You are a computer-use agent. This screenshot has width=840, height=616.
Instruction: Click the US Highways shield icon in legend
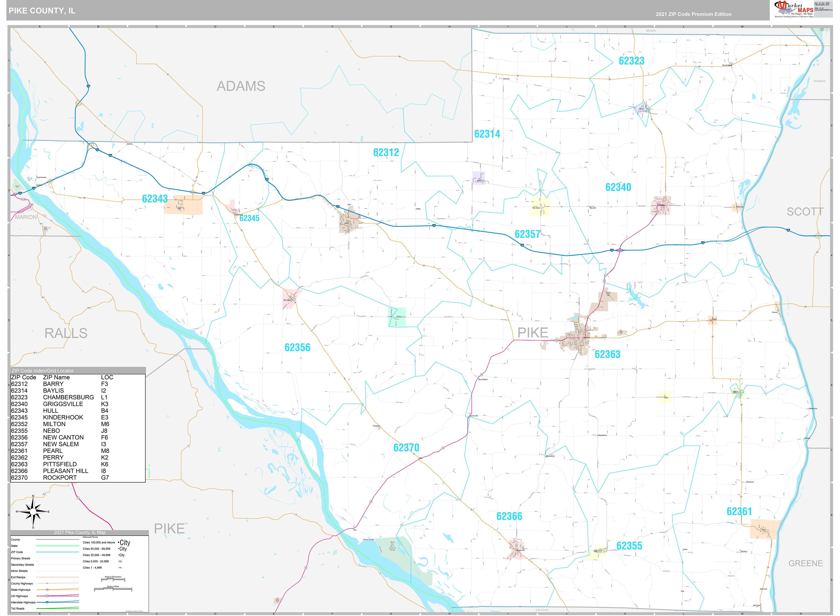pos(47,596)
